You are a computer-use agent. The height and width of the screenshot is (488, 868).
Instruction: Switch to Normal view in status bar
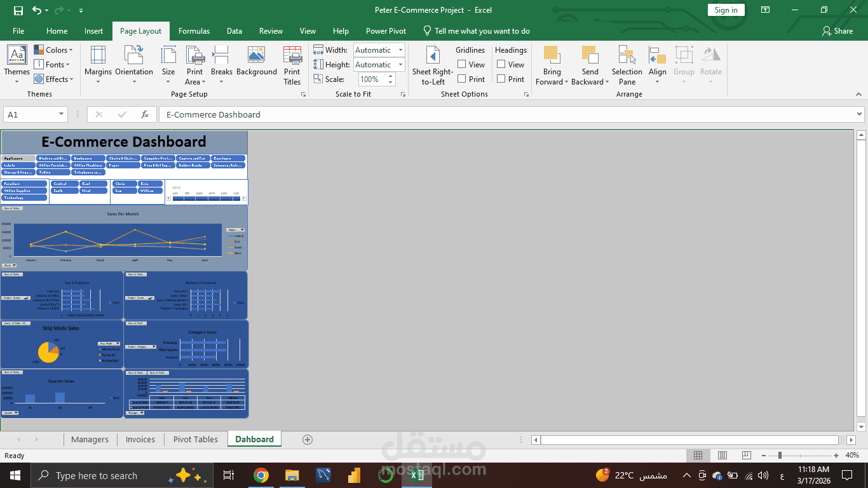coord(698,456)
